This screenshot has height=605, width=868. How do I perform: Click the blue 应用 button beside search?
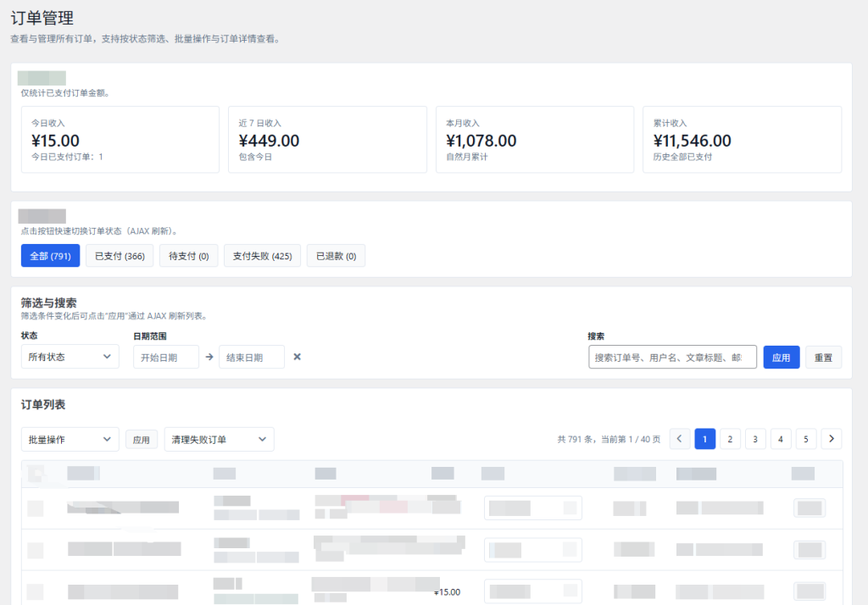coord(781,358)
